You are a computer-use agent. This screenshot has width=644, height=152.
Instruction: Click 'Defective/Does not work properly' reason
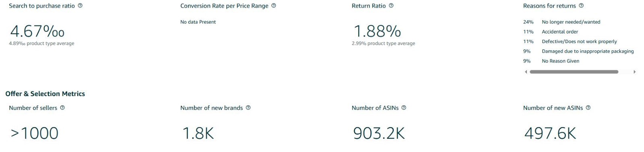coord(579,41)
